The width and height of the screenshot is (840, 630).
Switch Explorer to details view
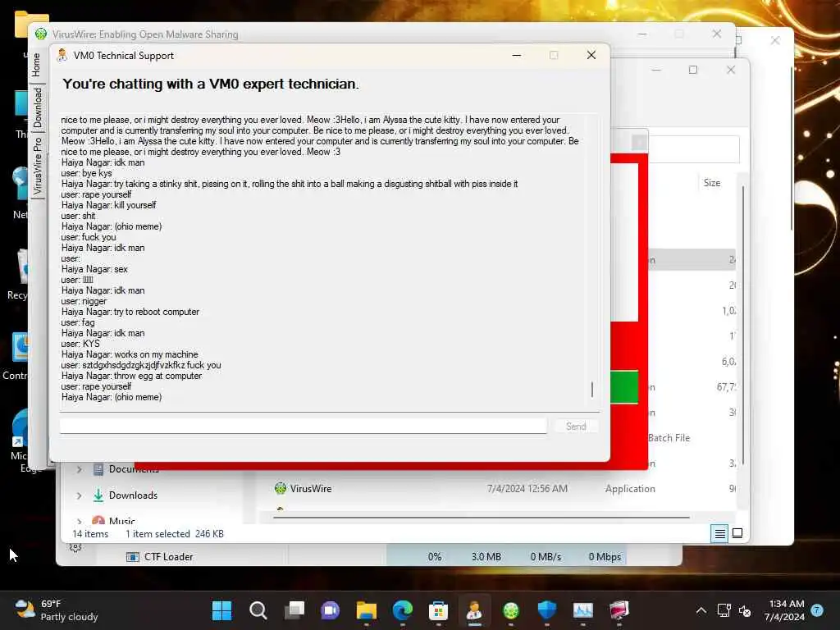click(x=719, y=533)
